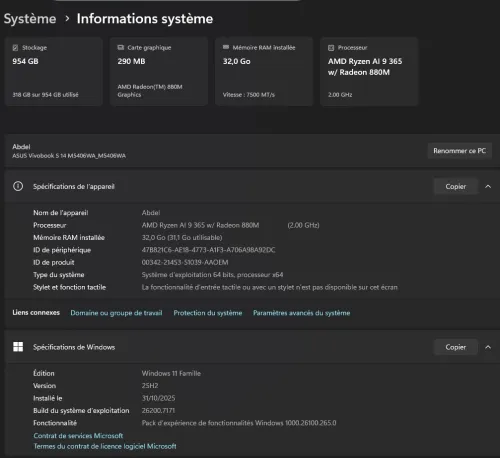Image resolution: width=500 pixels, height=458 pixels.
Task: Select the 2.00 GHz text on processor card
Action: click(x=340, y=95)
